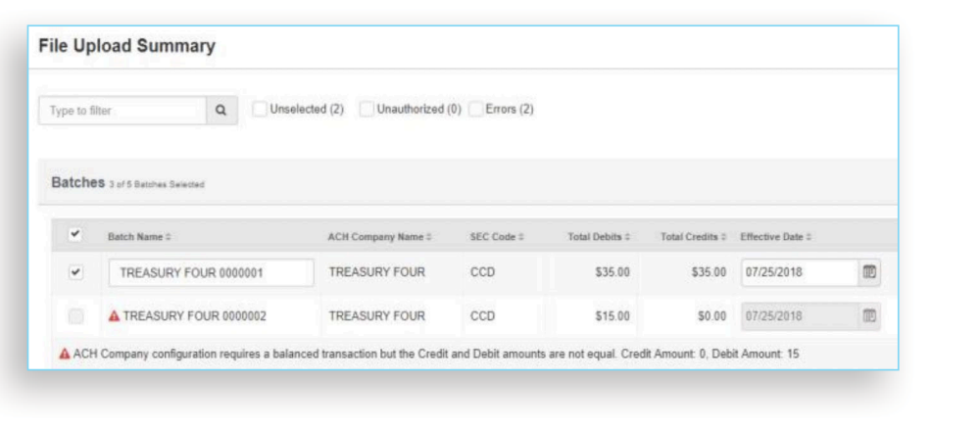This screenshot has width=980, height=429.
Task: Click the magnifier search icon beside the filter box
Action: coord(220,111)
